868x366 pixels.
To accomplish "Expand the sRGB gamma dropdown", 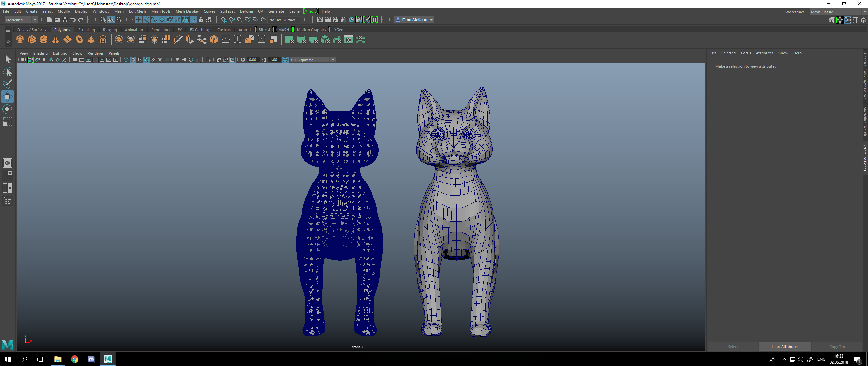I will [333, 60].
